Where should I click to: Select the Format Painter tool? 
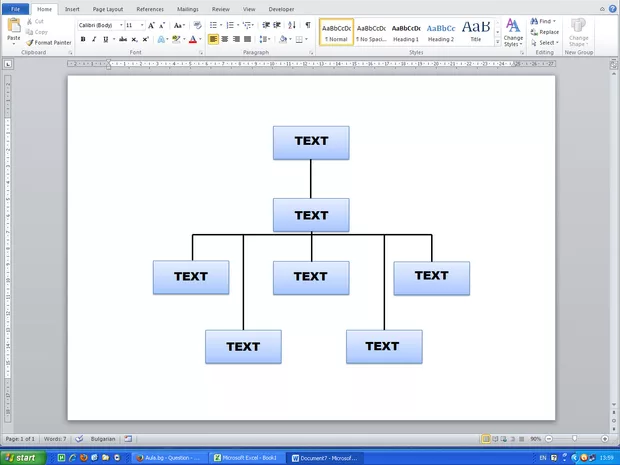pyautogui.click(x=48, y=43)
